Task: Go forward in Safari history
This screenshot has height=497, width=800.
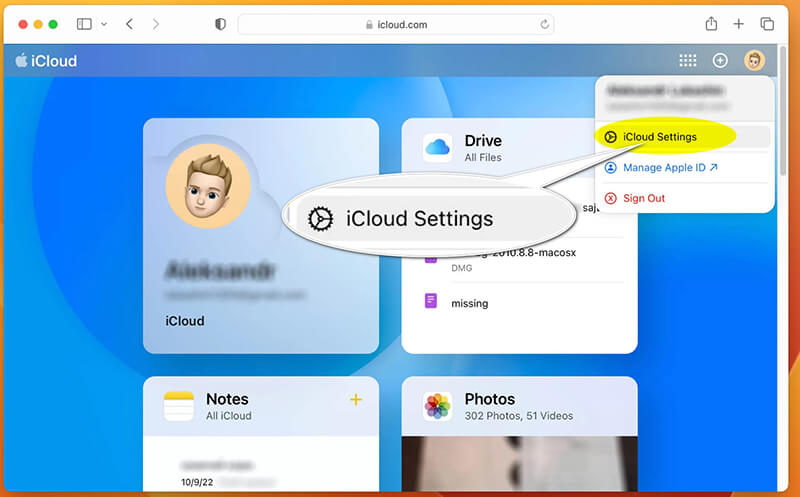Action: pos(156,24)
